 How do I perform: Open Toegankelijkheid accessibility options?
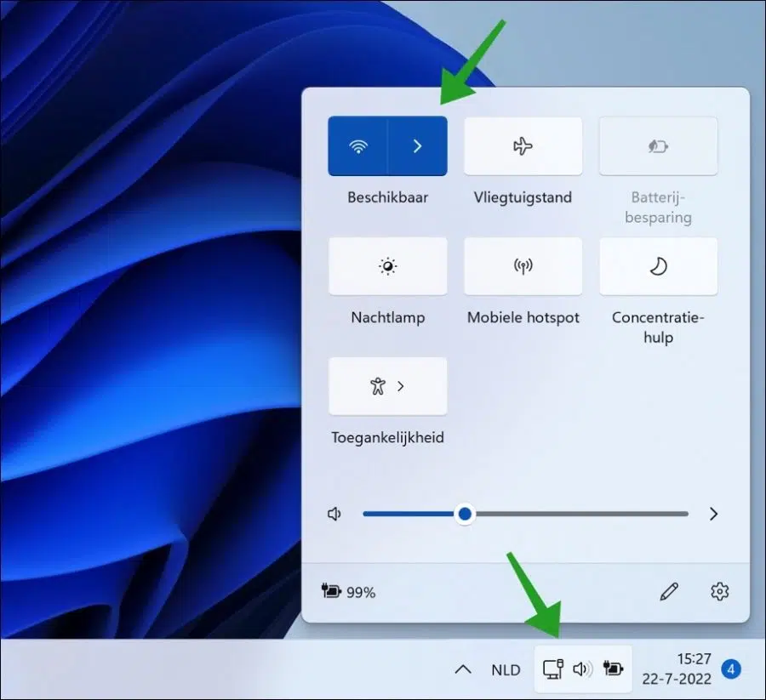[x=388, y=386]
